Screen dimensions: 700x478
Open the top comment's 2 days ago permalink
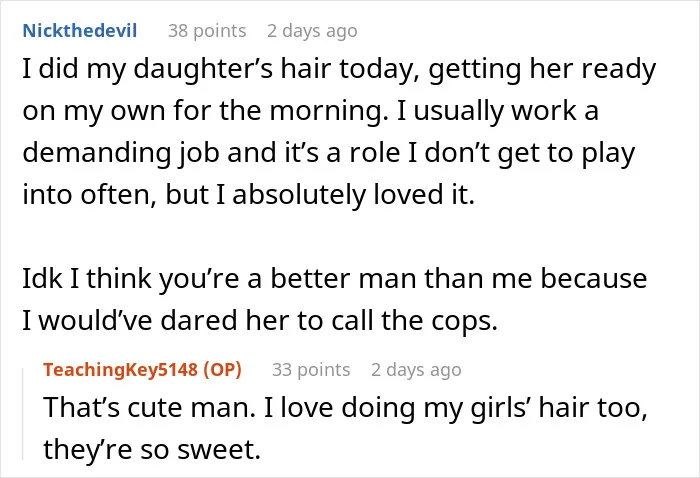coord(312,31)
